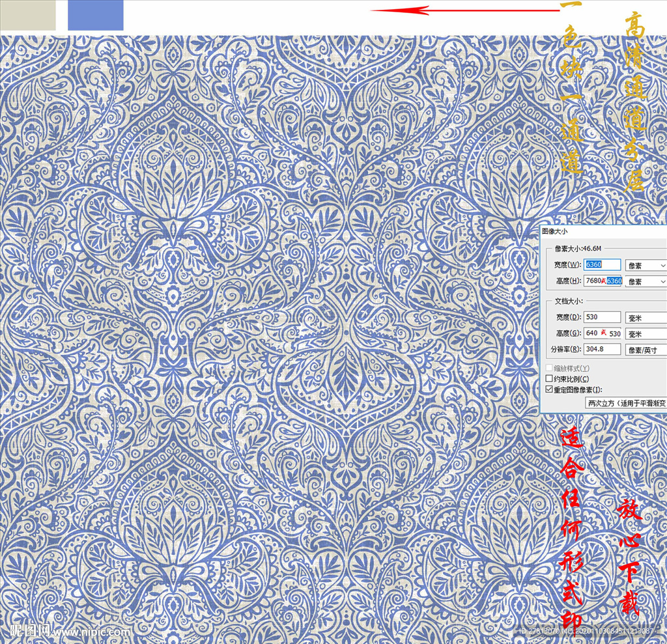Click the 宽度(W) label

pyautogui.click(x=567, y=264)
